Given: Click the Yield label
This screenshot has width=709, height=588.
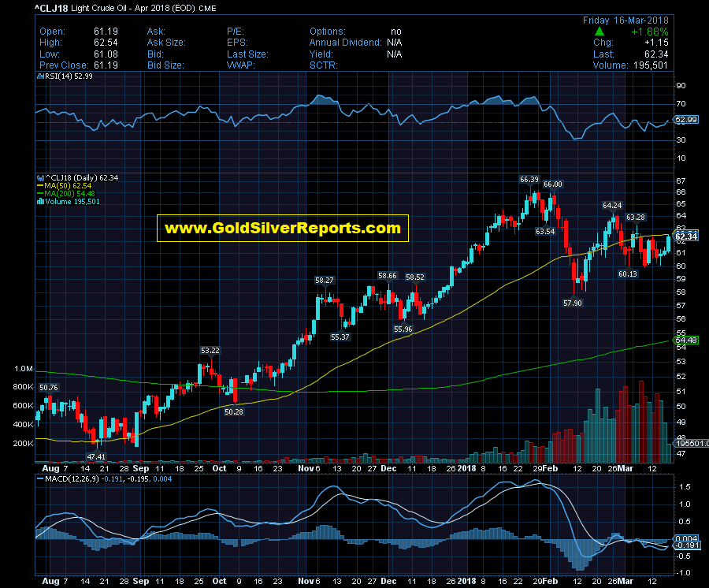Looking at the screenshot, I should (321, 54).
